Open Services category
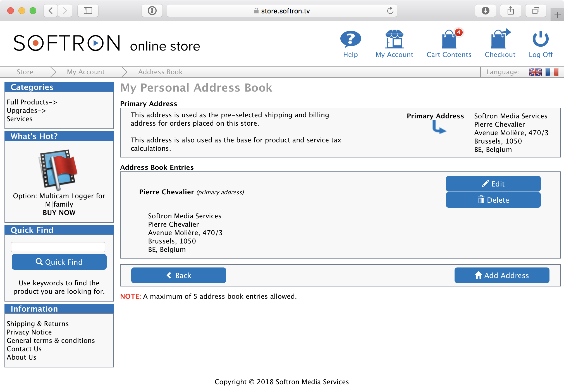 [20, 119]
